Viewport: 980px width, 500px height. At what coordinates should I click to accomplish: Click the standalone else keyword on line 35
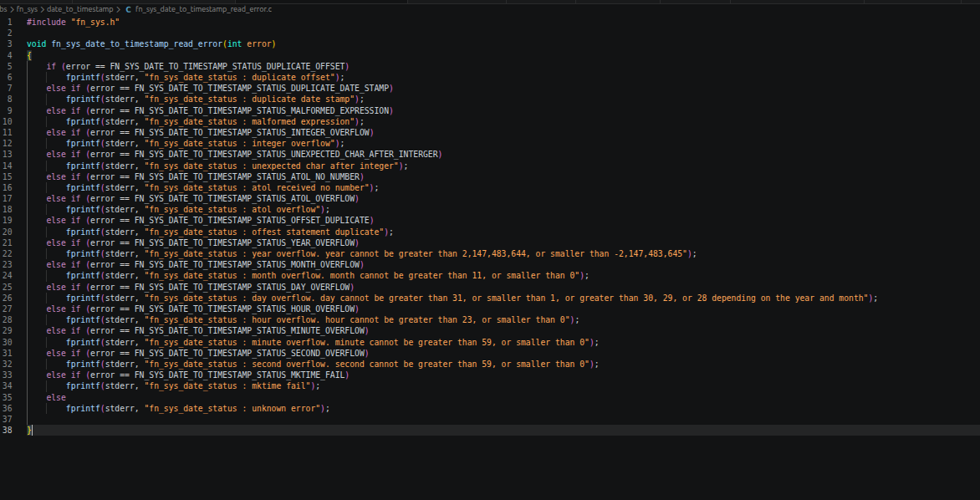tap(56, 397)
